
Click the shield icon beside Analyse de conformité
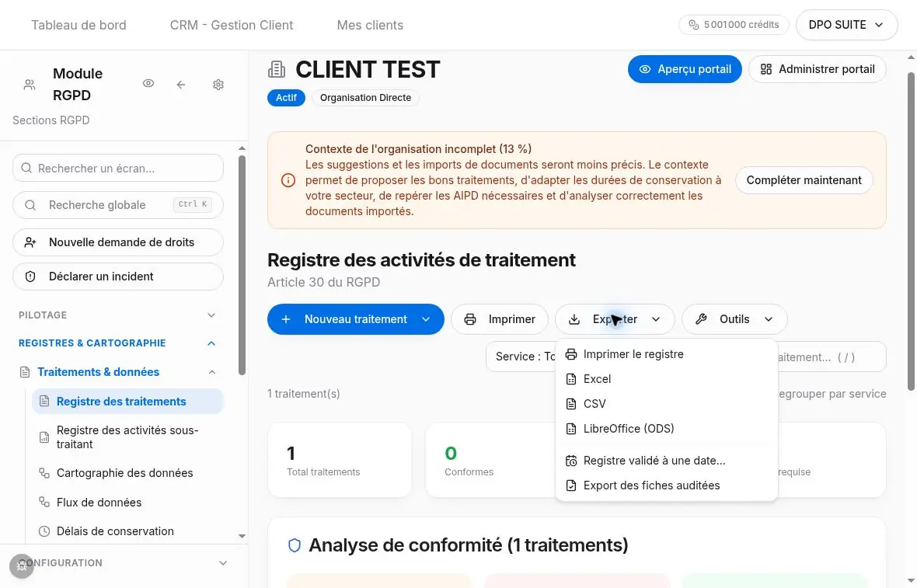[295, 545]
